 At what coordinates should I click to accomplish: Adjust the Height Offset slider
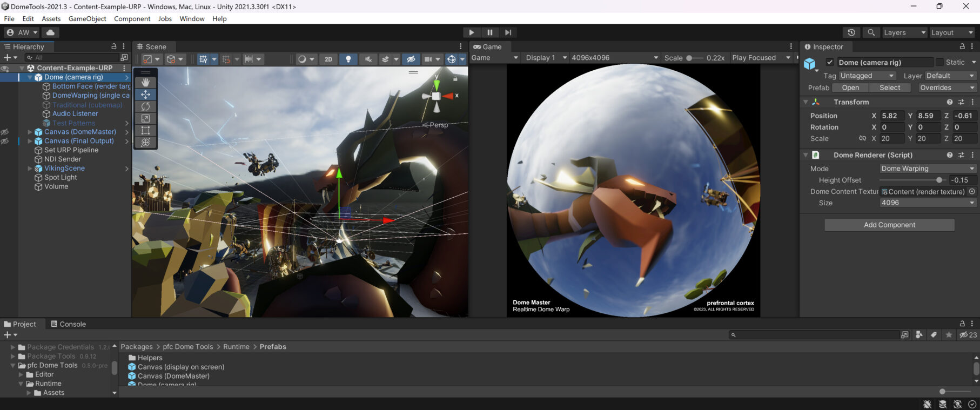[x=939, y=180]
